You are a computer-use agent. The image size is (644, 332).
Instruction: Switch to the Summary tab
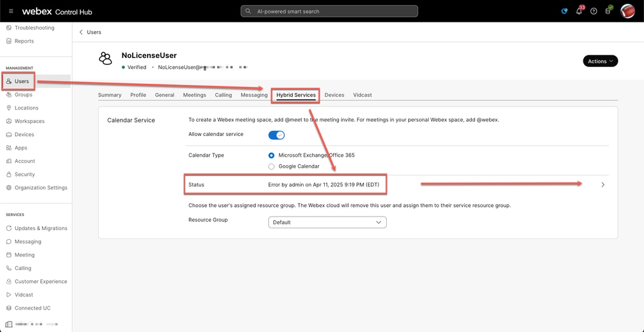[x=110, y=95]
